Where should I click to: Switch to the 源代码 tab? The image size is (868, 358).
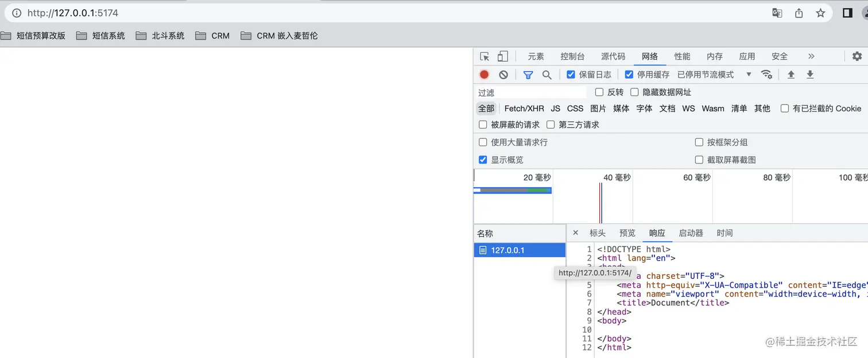point(613,56)
